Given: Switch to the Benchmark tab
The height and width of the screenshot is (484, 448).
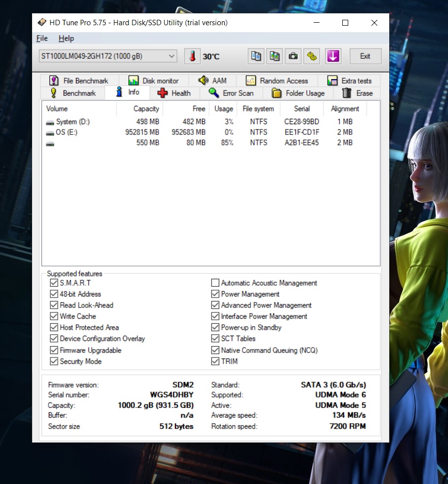Looking at the screenshot, I should [x=73, y=93].
